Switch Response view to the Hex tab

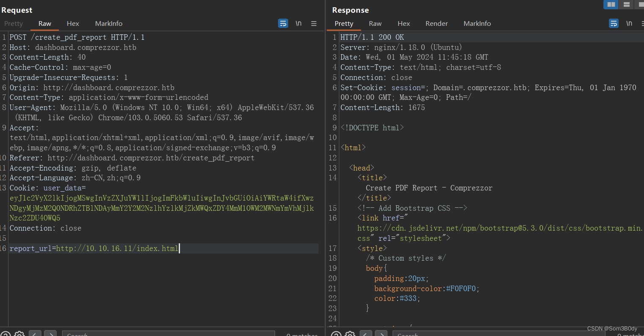click(404, 23)
